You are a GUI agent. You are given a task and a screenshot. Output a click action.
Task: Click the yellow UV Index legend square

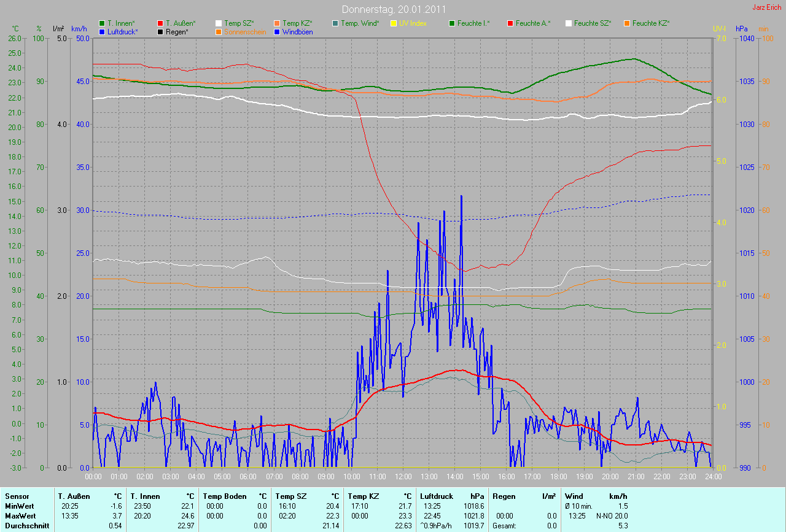394,23
